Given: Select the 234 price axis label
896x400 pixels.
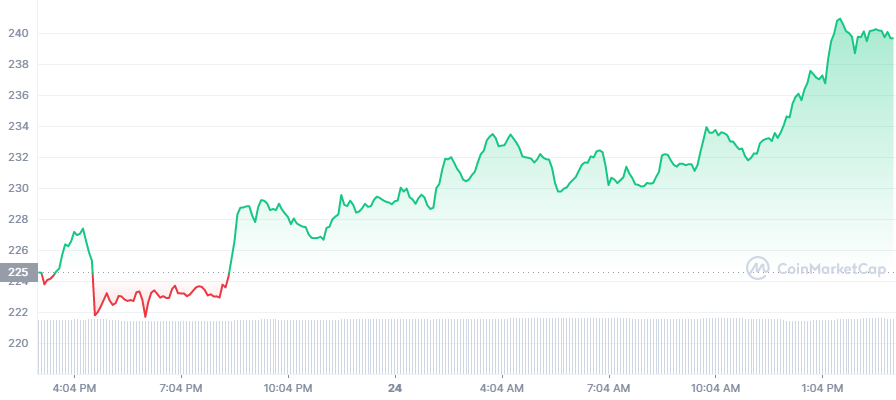Looking at the screenshot, I should pos(18,126).
